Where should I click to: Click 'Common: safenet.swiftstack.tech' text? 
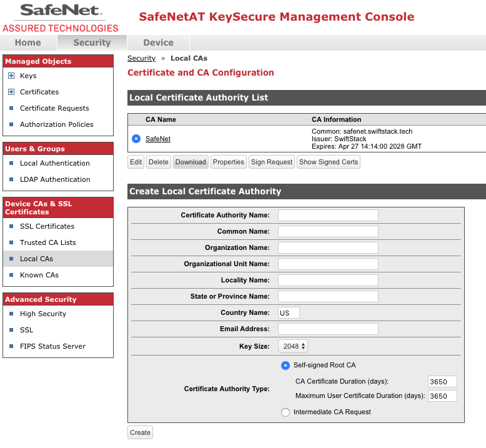[362, 131]
